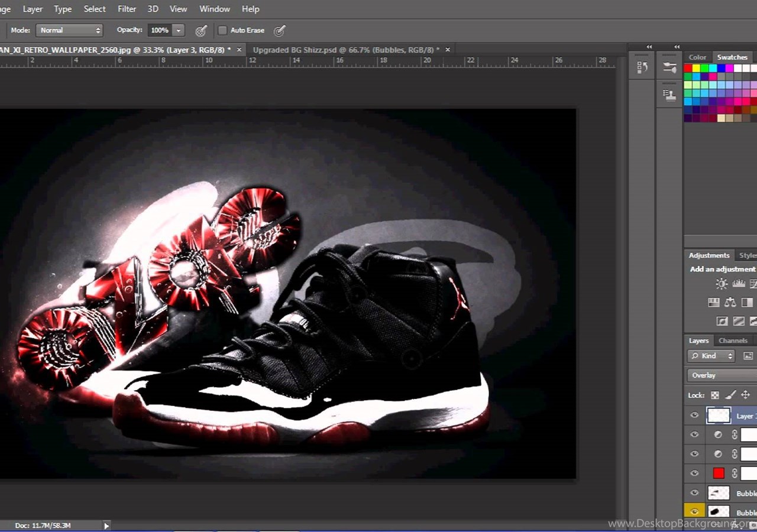The width and height of the screenshot is (757, 532).
Task: Switch to the Channels tab
Action: (x=733, y=340)
